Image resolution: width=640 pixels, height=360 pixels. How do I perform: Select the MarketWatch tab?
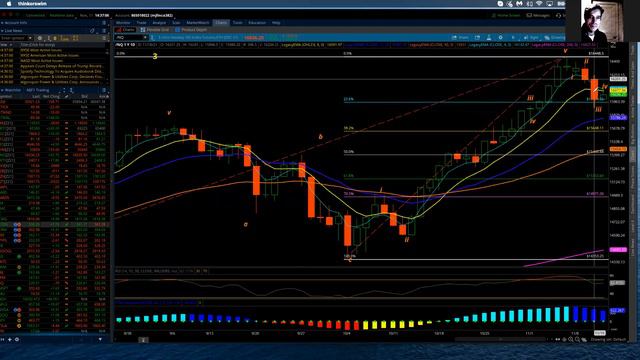click(x=198, y=23)
